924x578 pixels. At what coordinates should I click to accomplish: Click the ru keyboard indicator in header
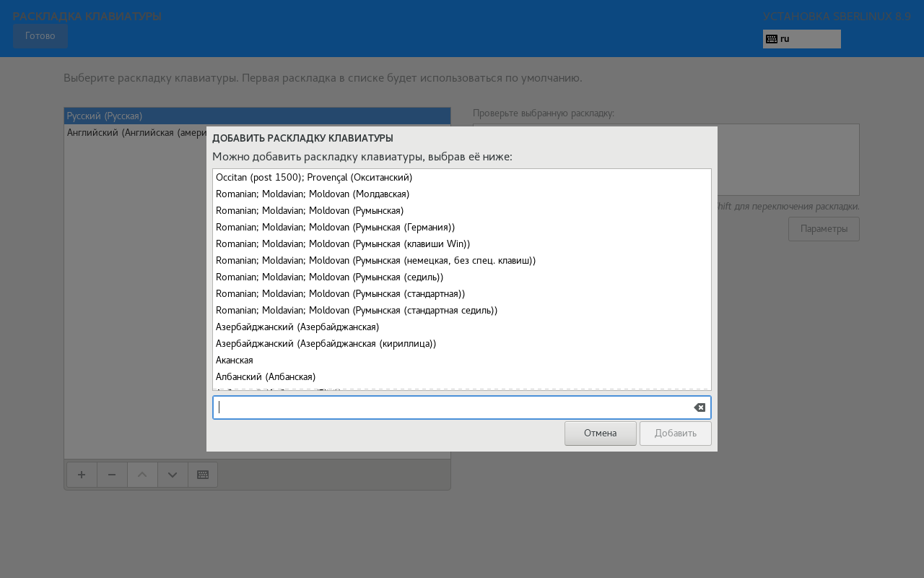(x=801, y=39)
